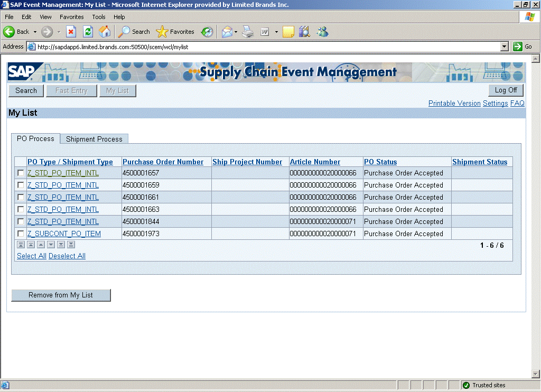Click the Edit with Word icon
This screenshot has height=392, width=541.
click(265, 32)
